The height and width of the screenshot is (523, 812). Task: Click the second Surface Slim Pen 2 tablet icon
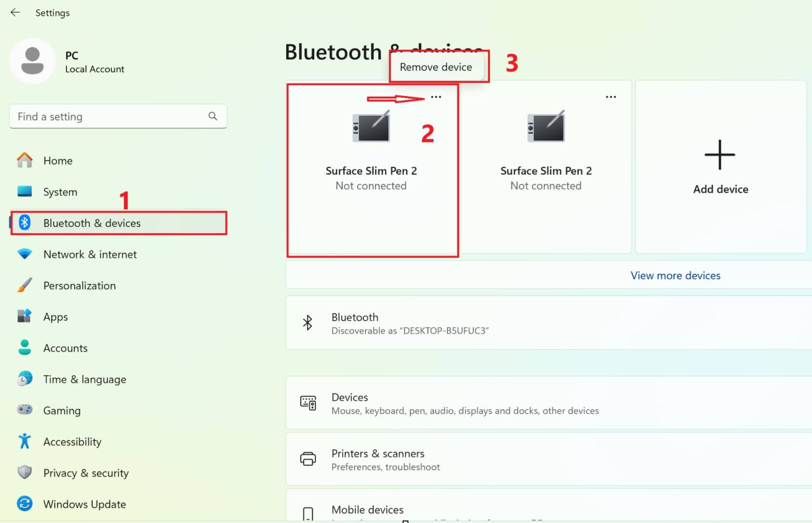pyautogui.click(x=546, y=126)
